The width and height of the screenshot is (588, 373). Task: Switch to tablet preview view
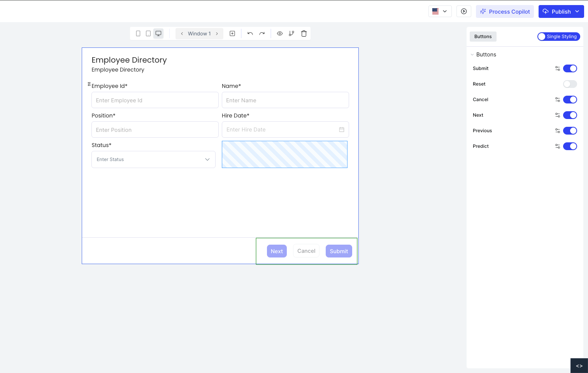[148, 33]
